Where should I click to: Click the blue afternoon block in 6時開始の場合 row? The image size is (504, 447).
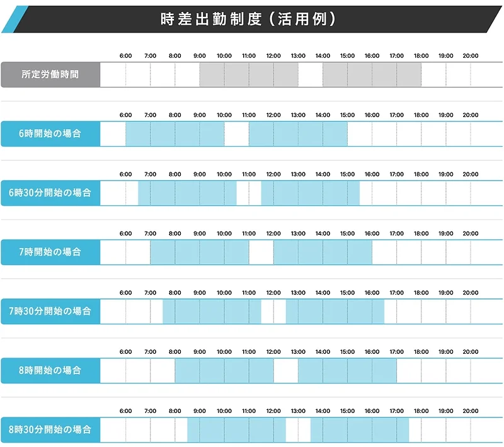pyautogui.click(x=298, y=134)
